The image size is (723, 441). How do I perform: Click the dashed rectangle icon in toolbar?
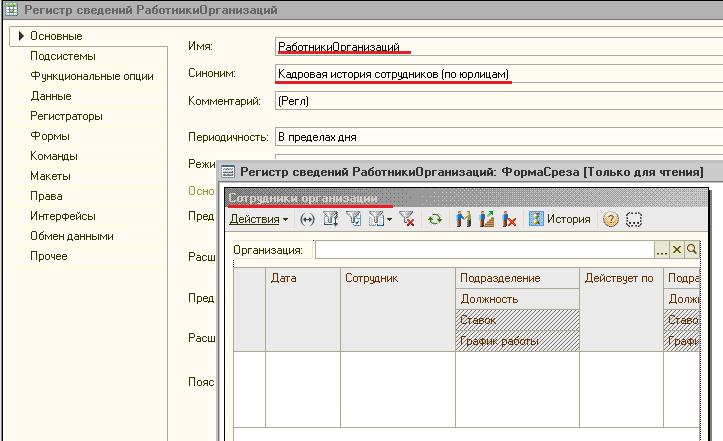pos(633,219)
